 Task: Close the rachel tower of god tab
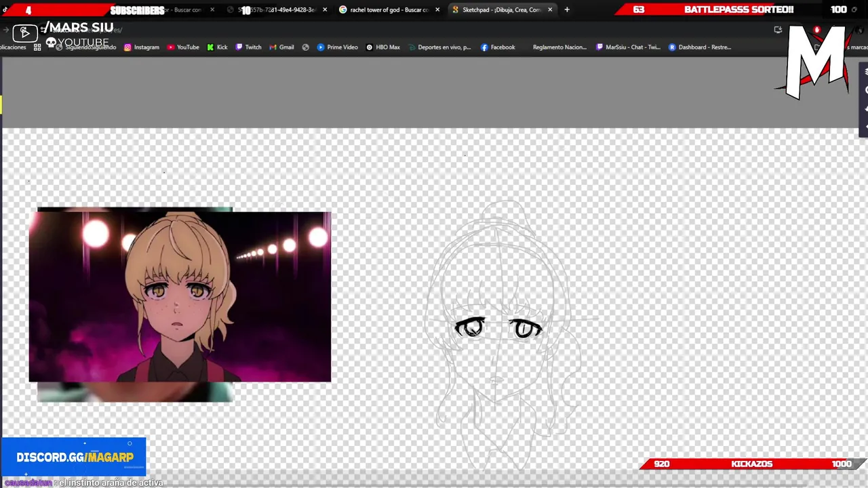tap(437, 9)
